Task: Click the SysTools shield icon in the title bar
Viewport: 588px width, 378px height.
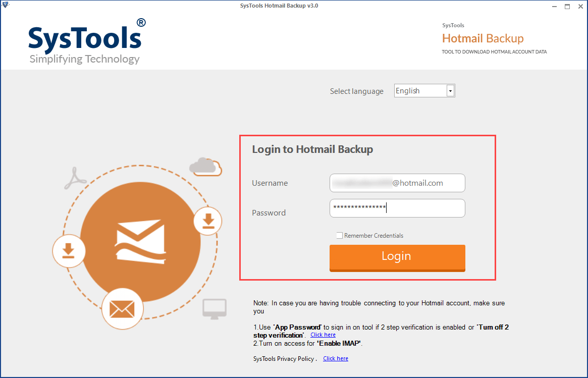Action: (6, 4)
